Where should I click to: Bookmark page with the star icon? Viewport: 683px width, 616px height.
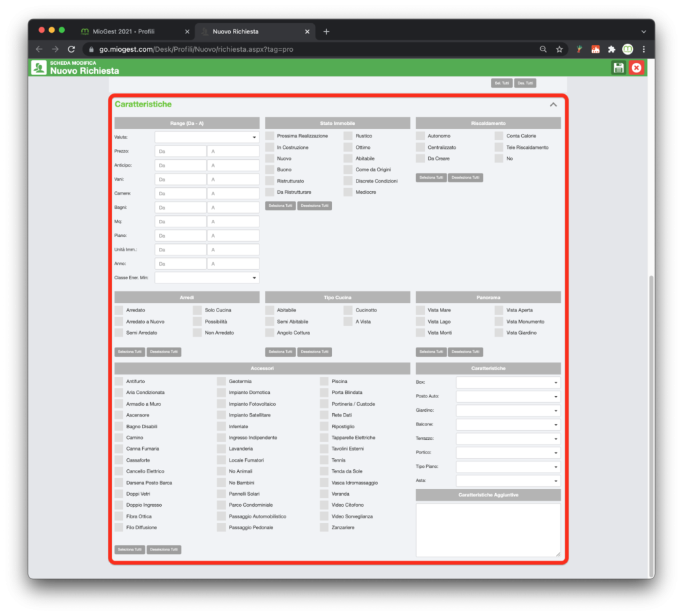(x=559, y=49)
